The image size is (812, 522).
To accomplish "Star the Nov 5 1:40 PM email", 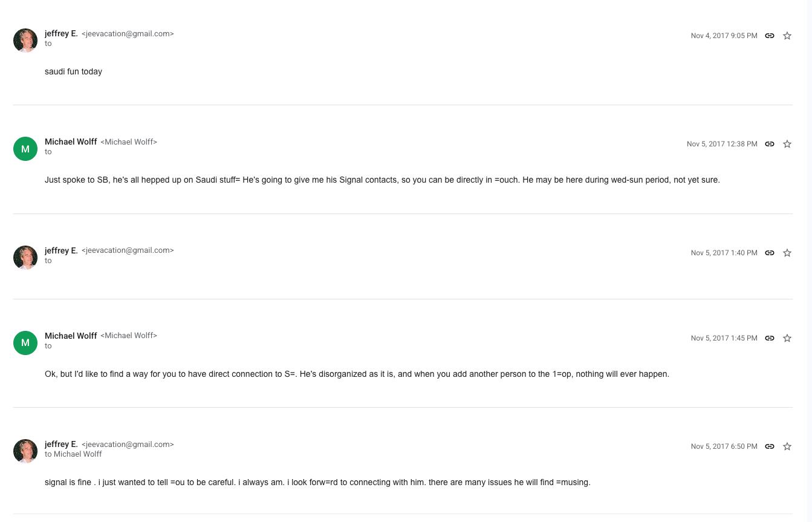I will pos(787,253).
